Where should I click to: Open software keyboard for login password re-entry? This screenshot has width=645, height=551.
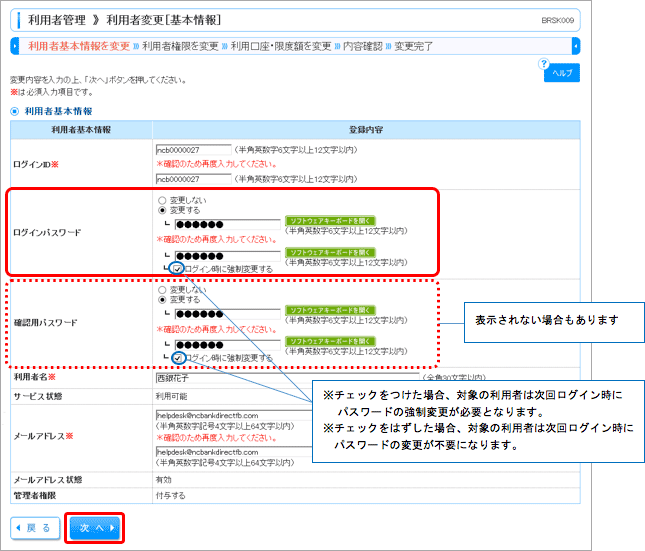pyautogui.click(x=330, y=252)
